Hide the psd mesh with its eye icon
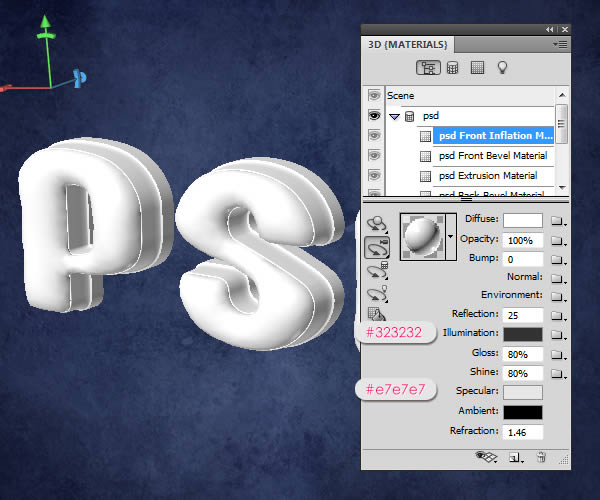Image resolution: width=600 pixels, height=500 pixels. [x=374, y=116]
